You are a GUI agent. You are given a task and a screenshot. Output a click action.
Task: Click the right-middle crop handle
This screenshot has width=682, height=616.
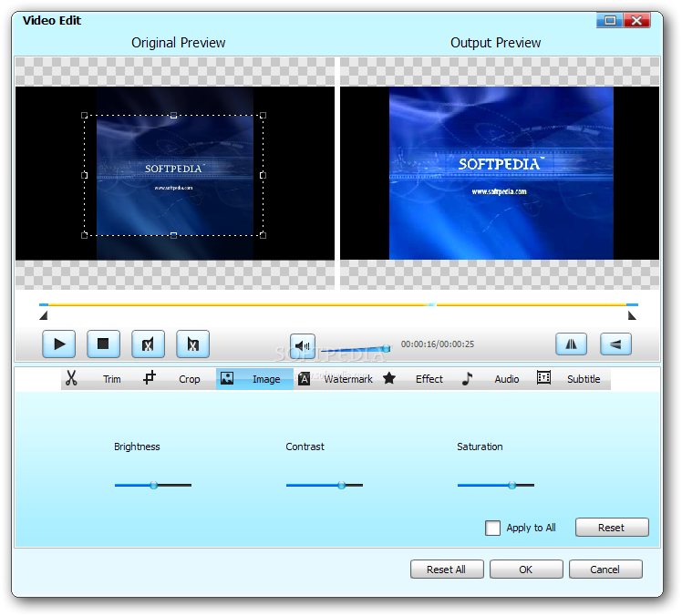[x=263, y=175]
